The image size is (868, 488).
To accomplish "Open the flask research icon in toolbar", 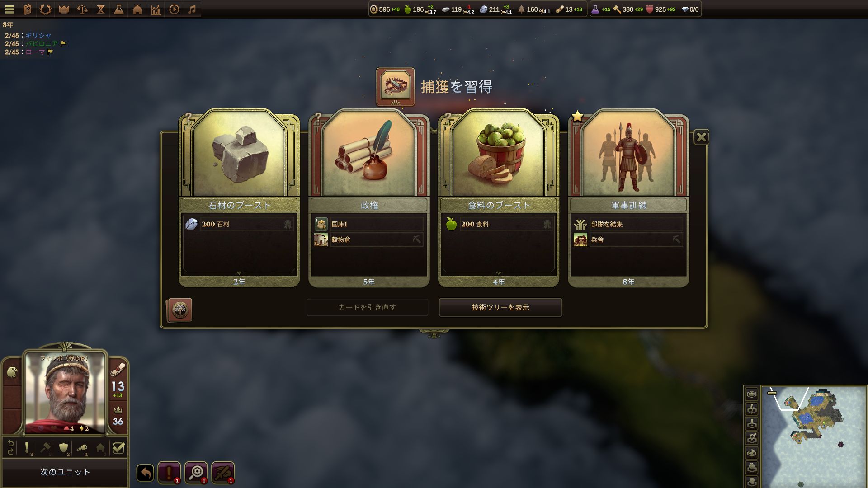I will coord(119,9).
